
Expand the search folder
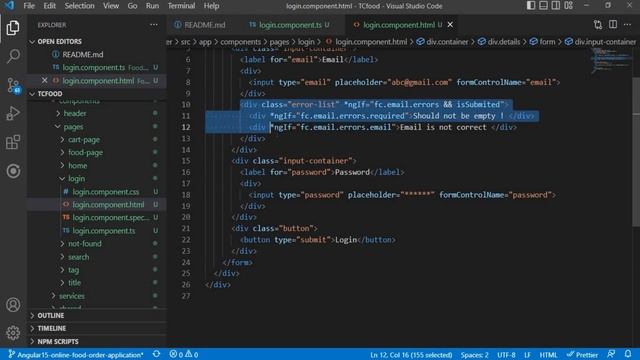78,257
